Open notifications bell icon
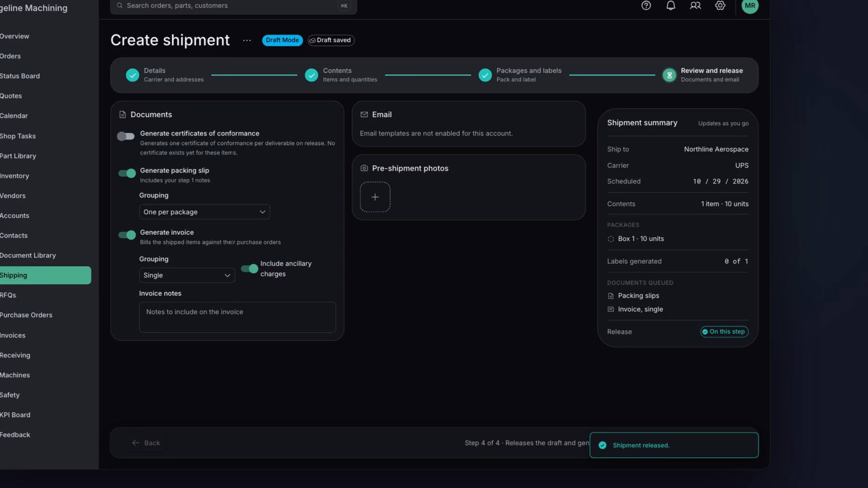The width and height of the screenshot is (868, 488). 671,5
